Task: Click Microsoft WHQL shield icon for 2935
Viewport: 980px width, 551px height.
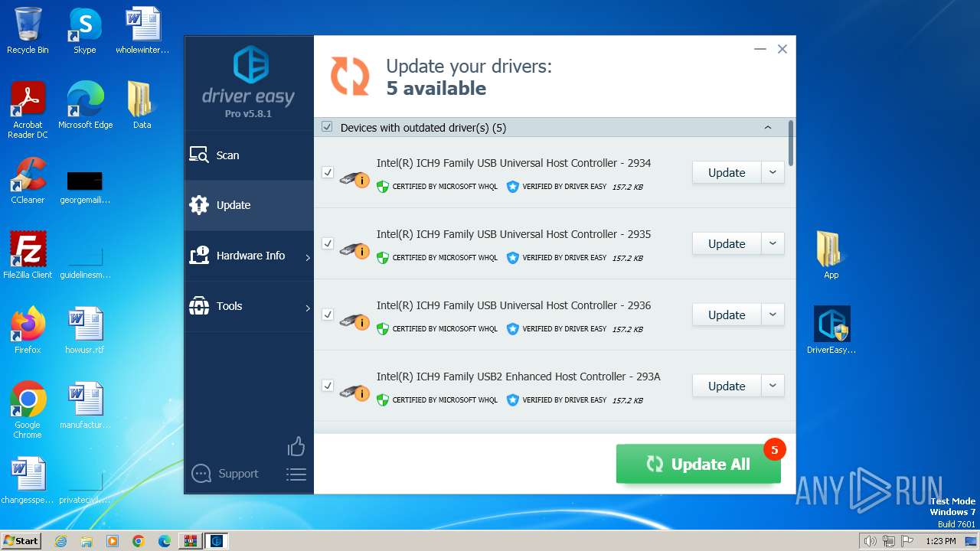Action: pos(383,258)
